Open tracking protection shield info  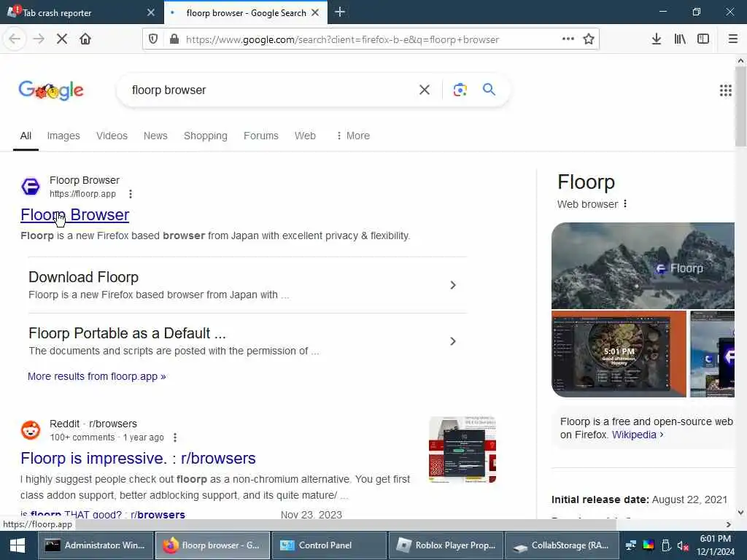coord(153,39)
